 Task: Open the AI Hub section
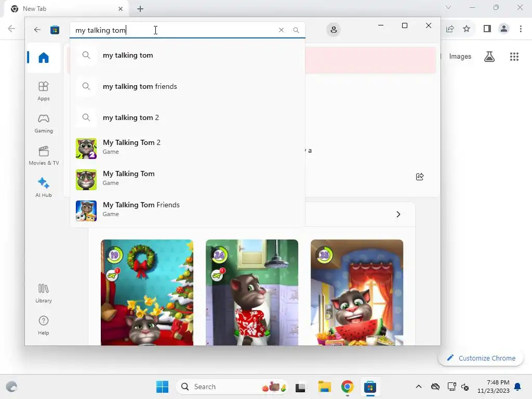point(44,188)
